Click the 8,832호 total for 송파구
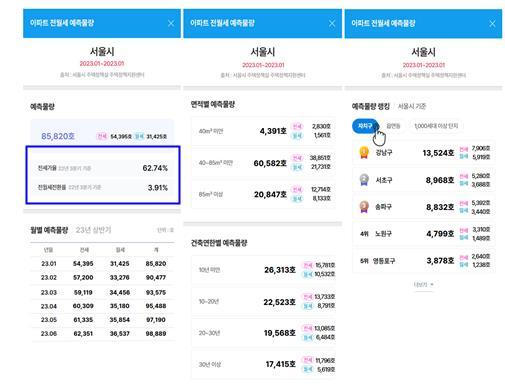Screen dimensions: 505x386 pos(440,207)
